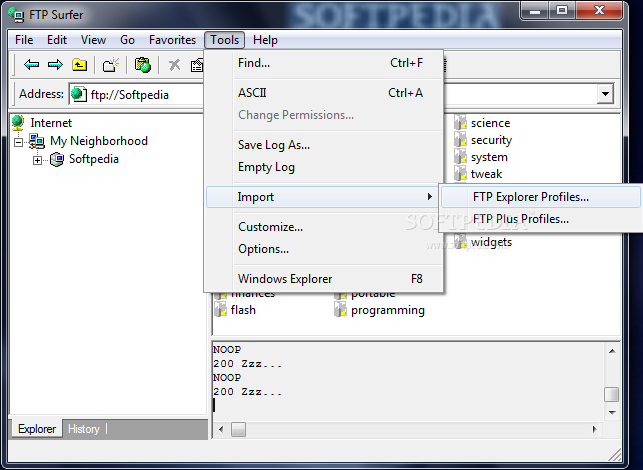Viewport: 643px width, 470px height.
Task: Click the programming folder icon
Action: point(340,310)
